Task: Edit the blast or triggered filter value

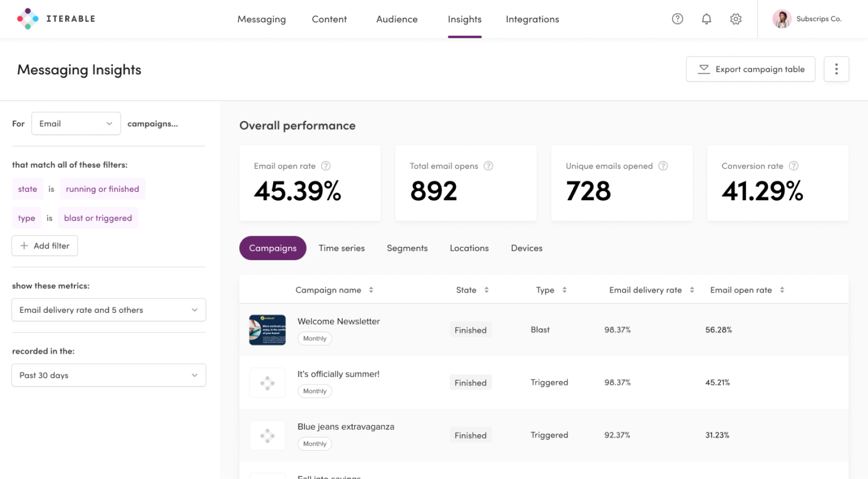Action: (x=98, y=218)
